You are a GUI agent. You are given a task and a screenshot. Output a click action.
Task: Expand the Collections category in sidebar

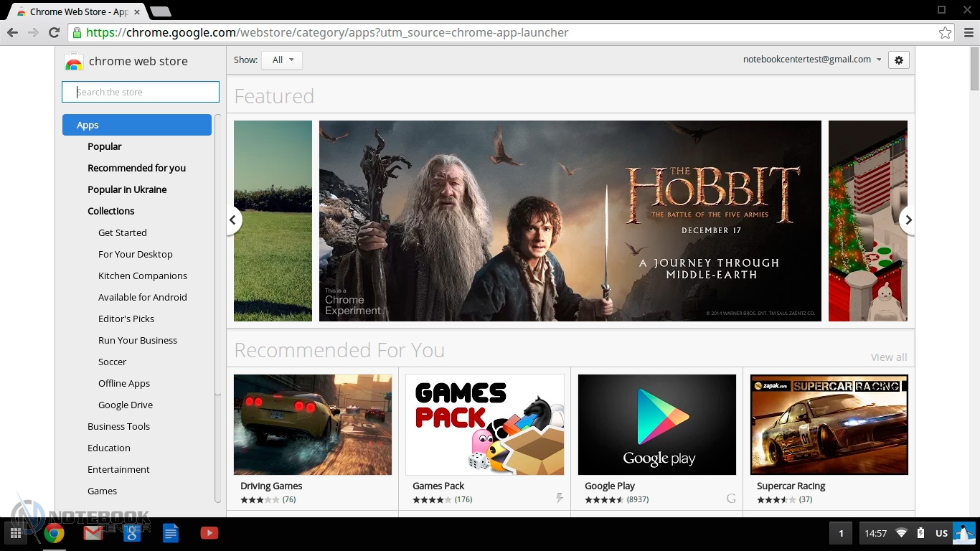click(110, 211)
